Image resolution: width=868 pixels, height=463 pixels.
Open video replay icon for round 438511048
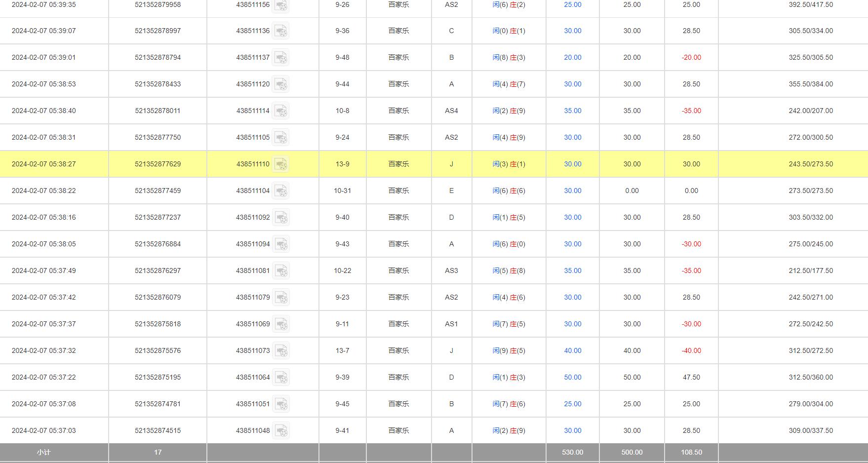coord(281,430)
